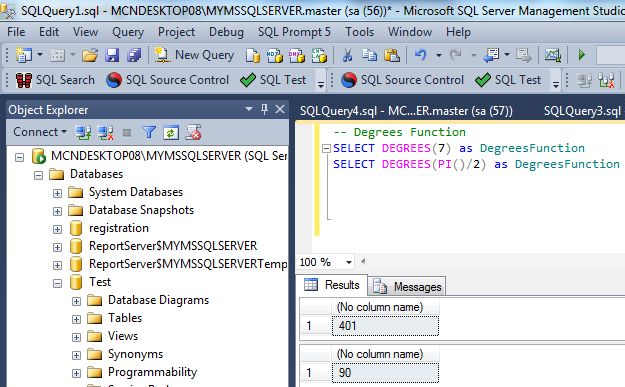The width and height of the screenshot is (625, 387).
Task: Open SQL Search with the binoculars icon
Action: point(55,80)
